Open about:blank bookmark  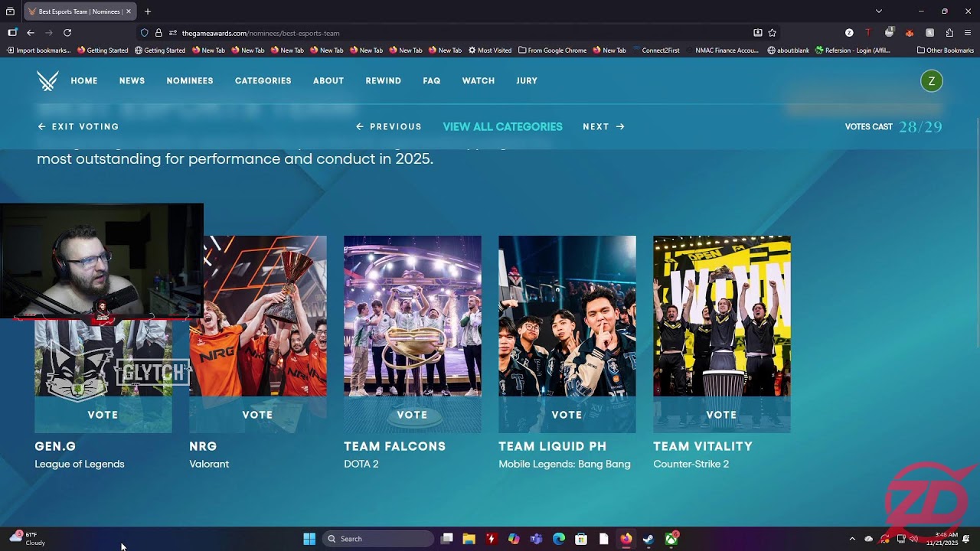(787, 51)
